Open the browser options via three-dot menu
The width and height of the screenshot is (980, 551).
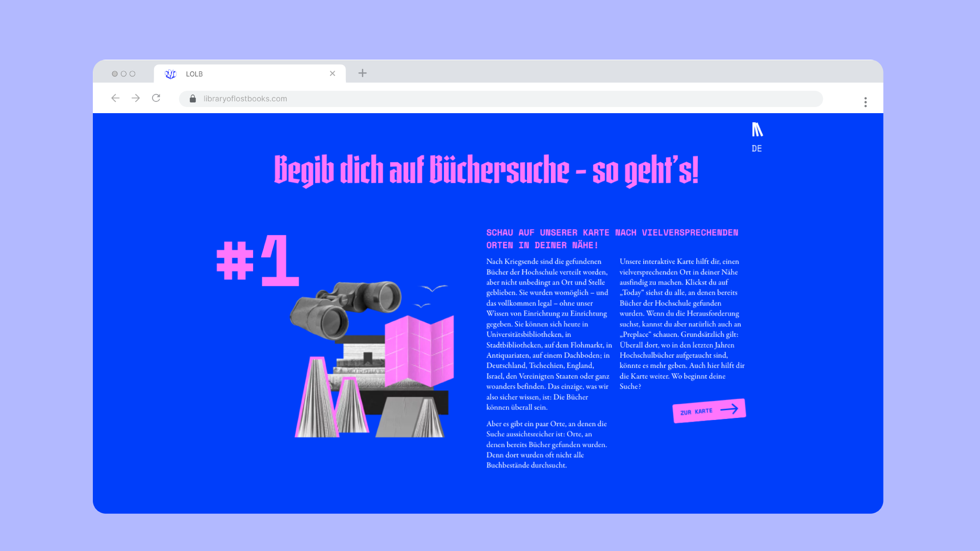865,101
